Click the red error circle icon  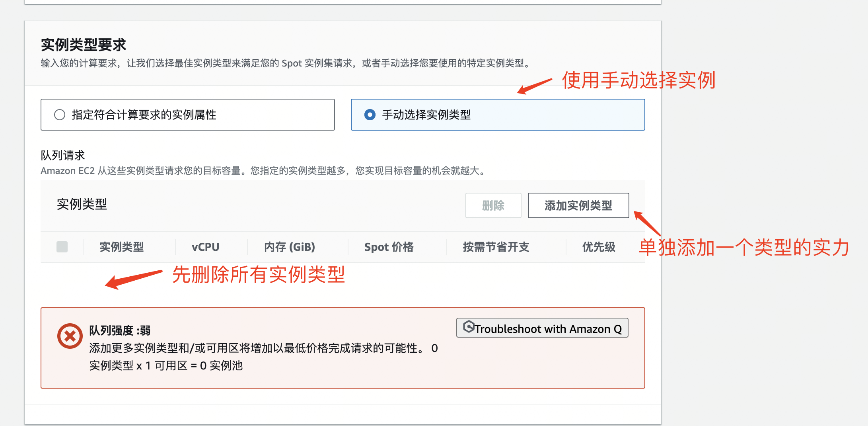click(70, 336)
